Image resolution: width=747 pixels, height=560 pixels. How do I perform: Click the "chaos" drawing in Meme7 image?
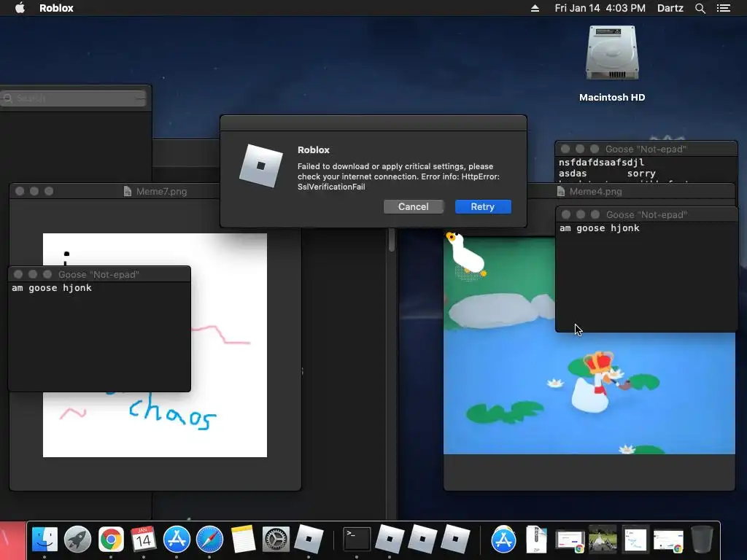click(172, 414)
